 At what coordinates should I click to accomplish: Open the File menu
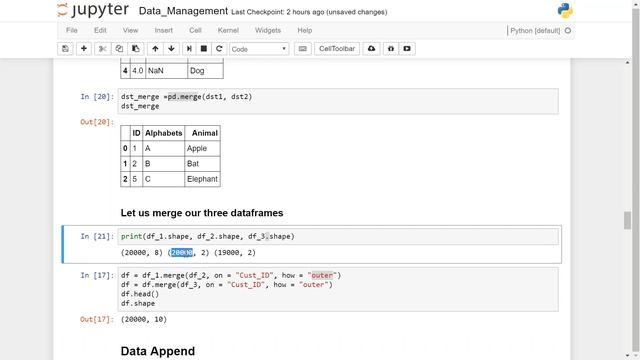(x=71, y=30)
